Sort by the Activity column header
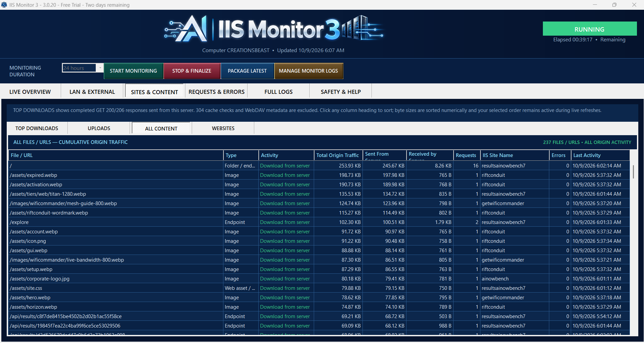The image size is (644, 343). (x=286, y=155)
